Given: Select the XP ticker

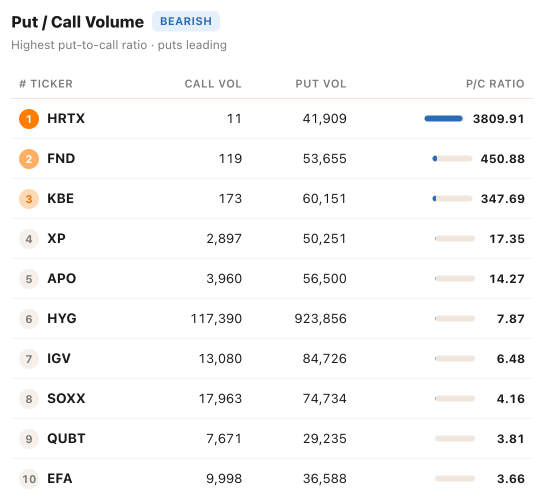Looking at the screenshot, I should [56, 238].
